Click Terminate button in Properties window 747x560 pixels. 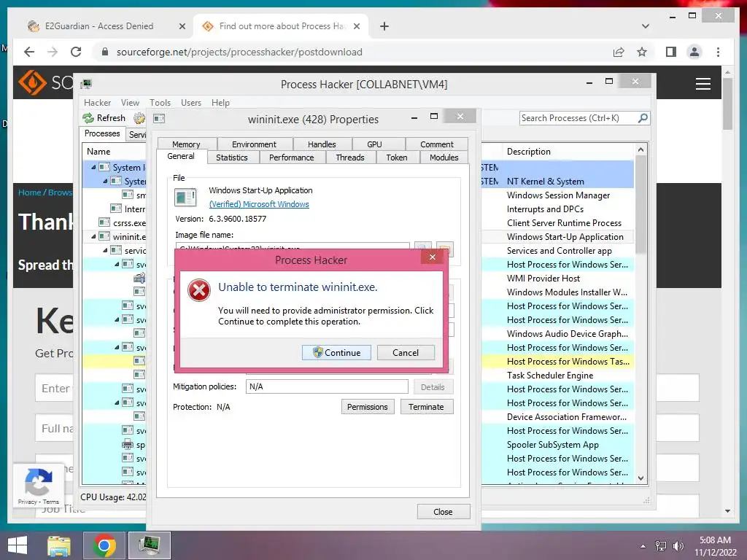pyautogui.click(x=426, y=407)
